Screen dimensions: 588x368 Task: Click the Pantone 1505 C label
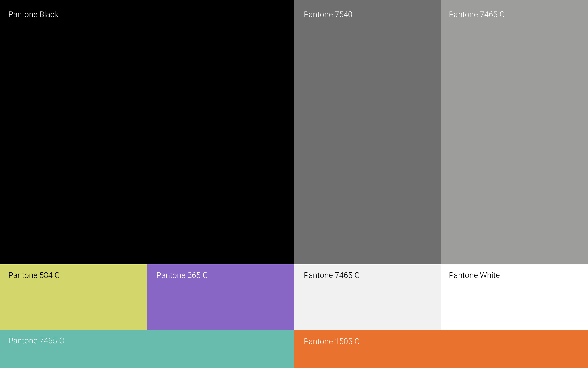point(332,341)
